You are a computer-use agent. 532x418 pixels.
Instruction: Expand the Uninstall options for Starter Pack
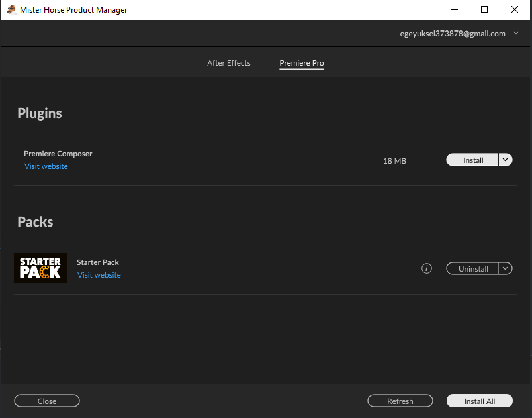(505, 268)
